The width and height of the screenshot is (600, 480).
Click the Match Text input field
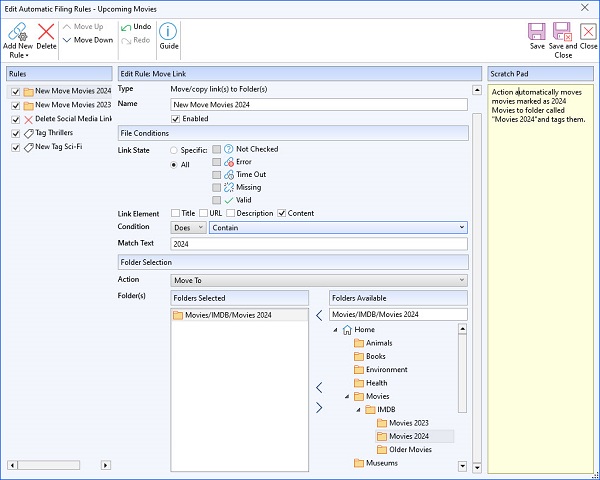tap(319, 244)
